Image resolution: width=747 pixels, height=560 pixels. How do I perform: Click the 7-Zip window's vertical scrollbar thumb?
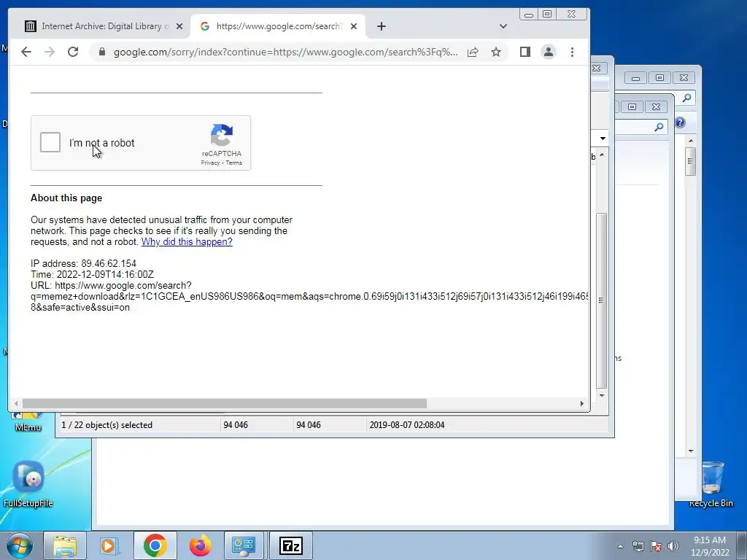point(602,300)
